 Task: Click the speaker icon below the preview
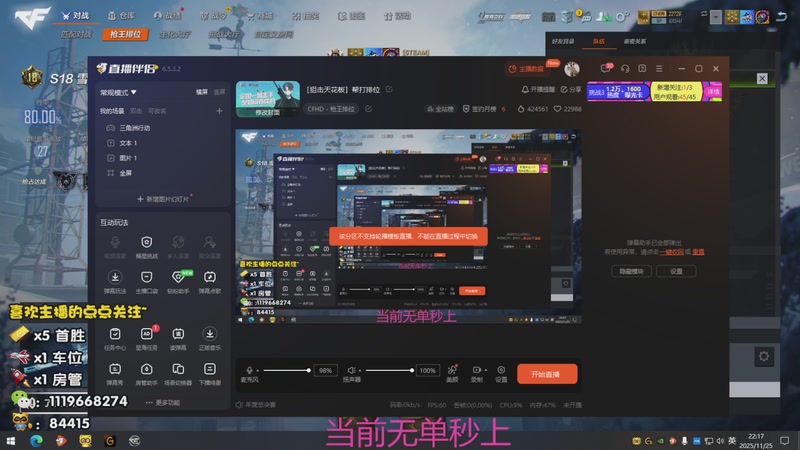point(351,370)
